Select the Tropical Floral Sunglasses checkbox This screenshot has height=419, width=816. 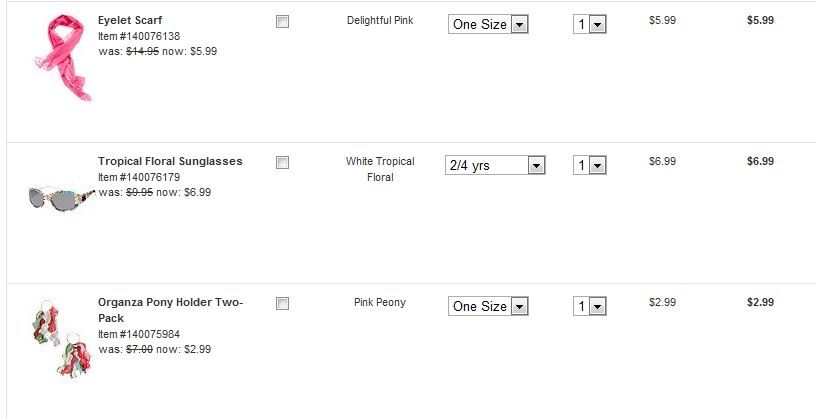pyautogui.click(x=282, y=162)
